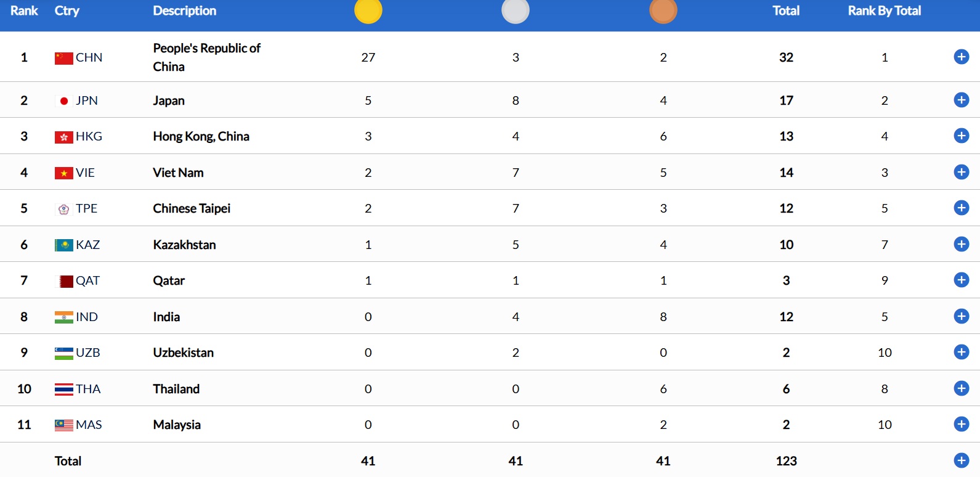980x477 pixels.
Task: Sort by the Rank column header
Action: (x=24, y=11)
